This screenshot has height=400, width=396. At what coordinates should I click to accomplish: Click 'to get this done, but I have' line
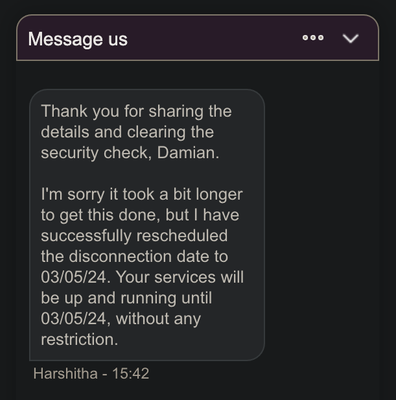point(140,215)
